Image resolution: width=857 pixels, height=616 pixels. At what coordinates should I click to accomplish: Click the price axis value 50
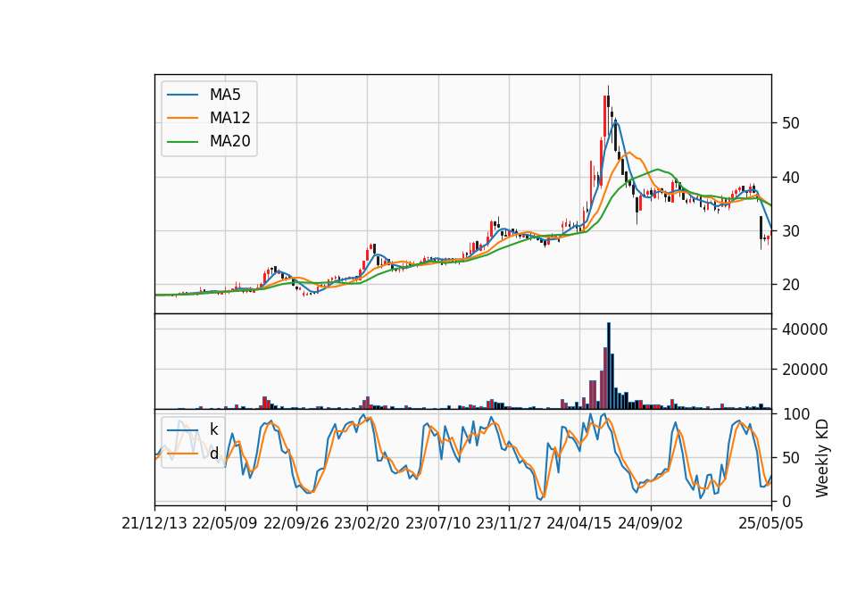[790, 123]
